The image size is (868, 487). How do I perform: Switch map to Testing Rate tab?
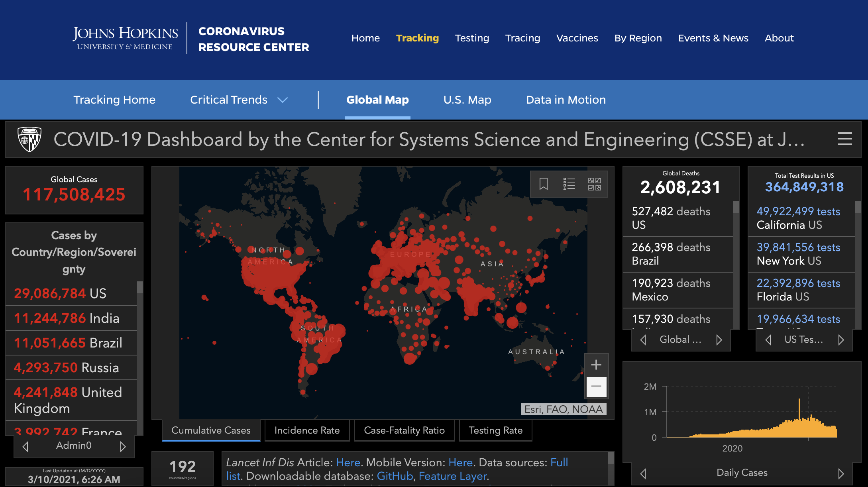495,430
